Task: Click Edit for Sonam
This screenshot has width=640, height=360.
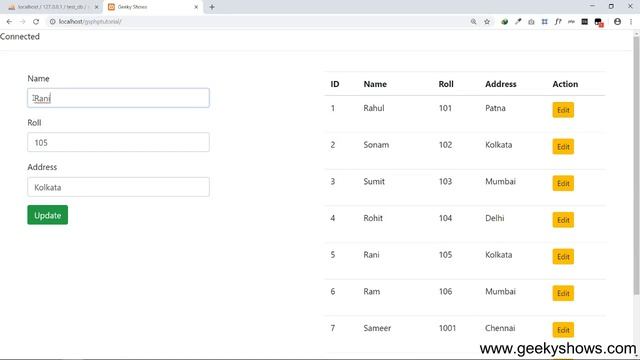Action: pos(563,147)
